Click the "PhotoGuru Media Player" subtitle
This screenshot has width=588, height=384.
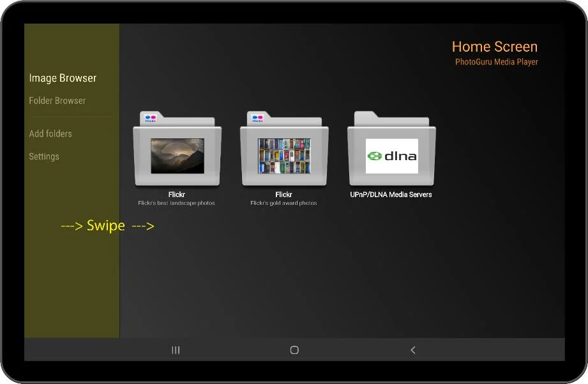[497, 62]
